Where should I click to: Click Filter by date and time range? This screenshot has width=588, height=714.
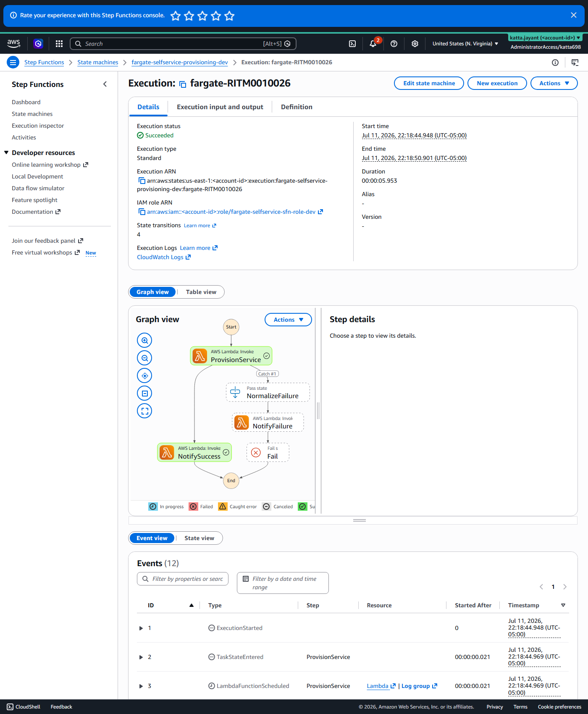283,583
